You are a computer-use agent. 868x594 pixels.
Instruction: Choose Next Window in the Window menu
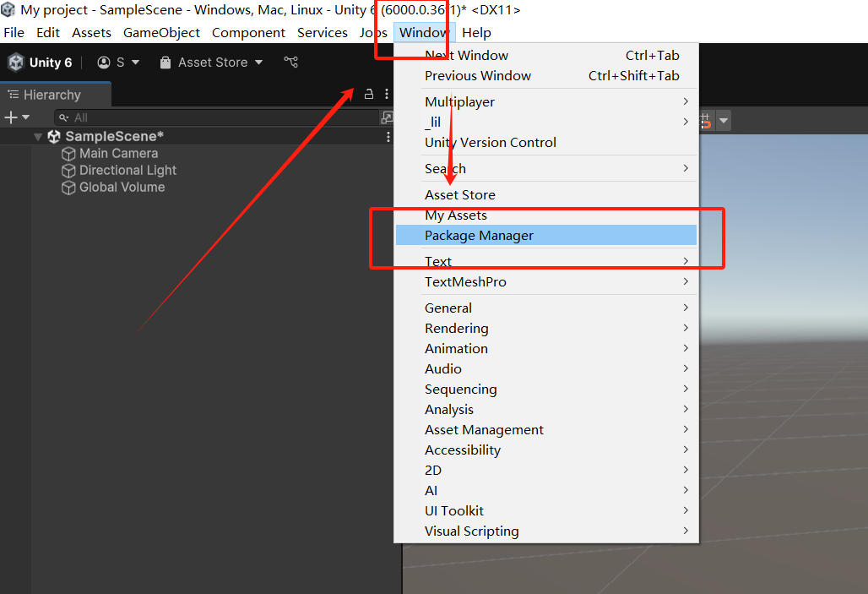coord(546,56)
